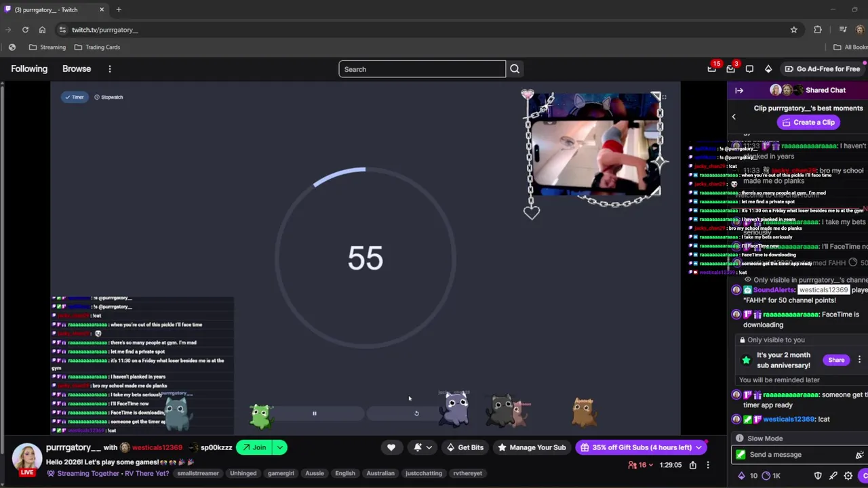Select Stopwatch mode in stream overlay

tap(108, 97)
